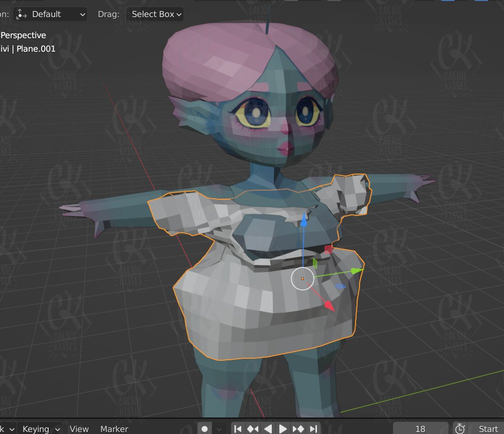Jump to the next keyframe
The width and height of the screenshot is (504, 434).
pyautogui.click(x=298, y=428)
